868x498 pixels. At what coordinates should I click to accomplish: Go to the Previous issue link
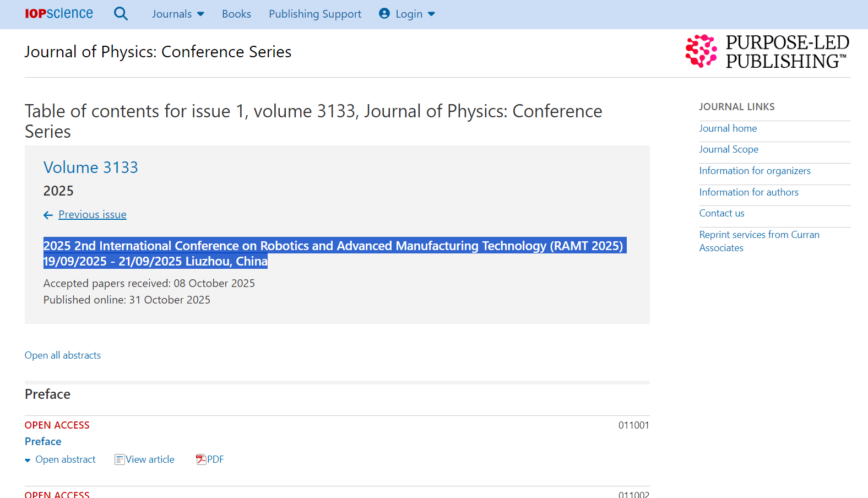tap(93, 215)
